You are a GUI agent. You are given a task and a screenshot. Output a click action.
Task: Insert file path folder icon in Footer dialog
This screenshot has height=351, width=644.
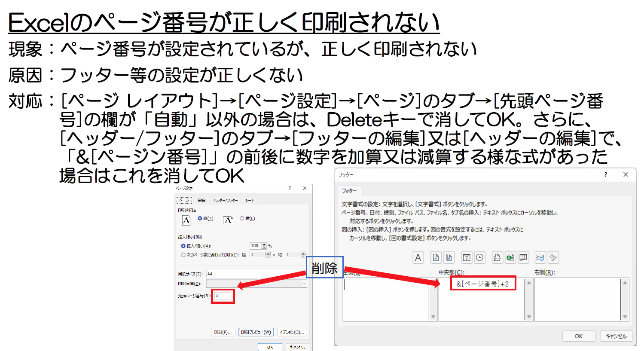(497, 257)
